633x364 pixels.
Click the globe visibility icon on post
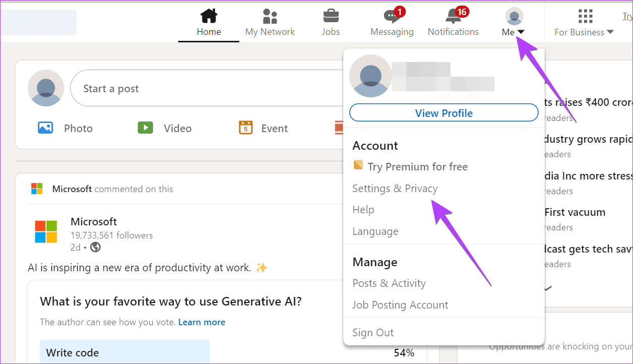pyautogui.click(x=95, y=247)
